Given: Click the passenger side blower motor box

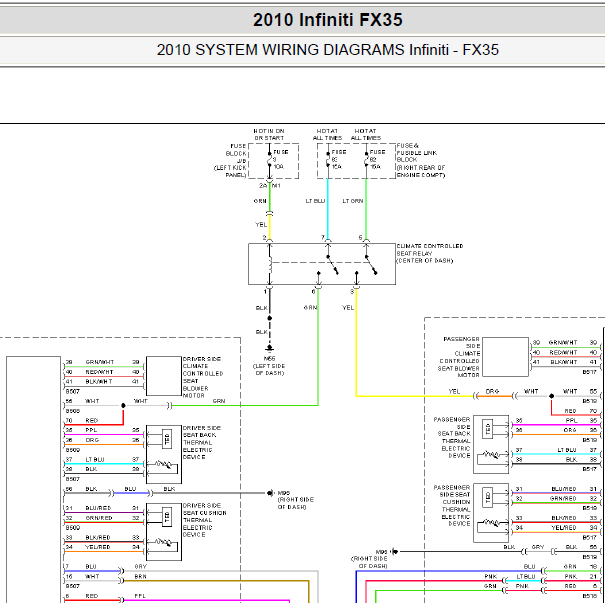Looking at the screenshot, I should (x=505, y=356).
